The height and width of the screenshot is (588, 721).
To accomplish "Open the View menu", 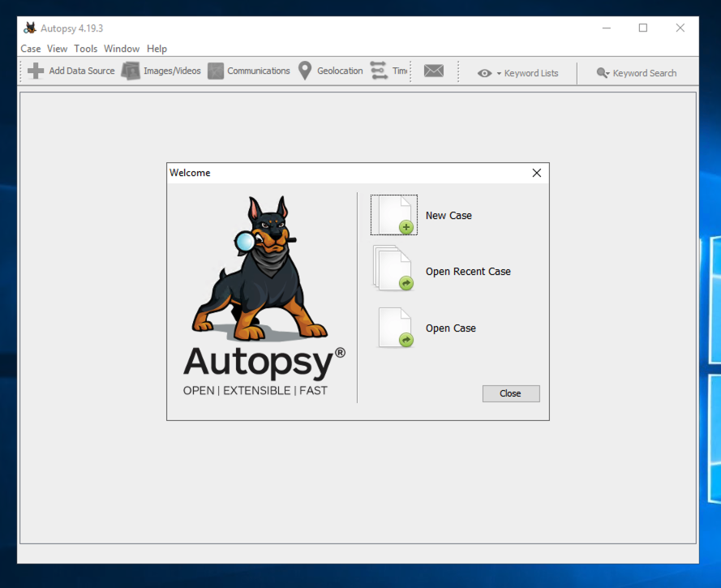I will pos(58,49).
